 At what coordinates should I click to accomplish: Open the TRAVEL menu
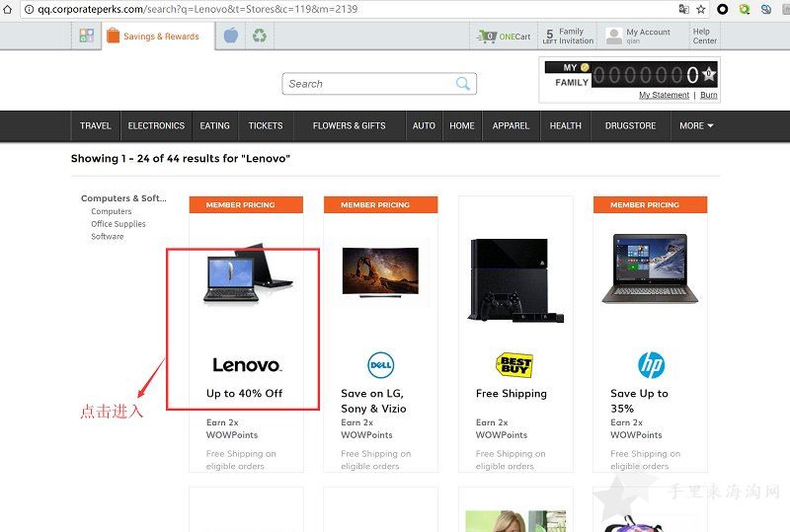(x=95, y=126)
